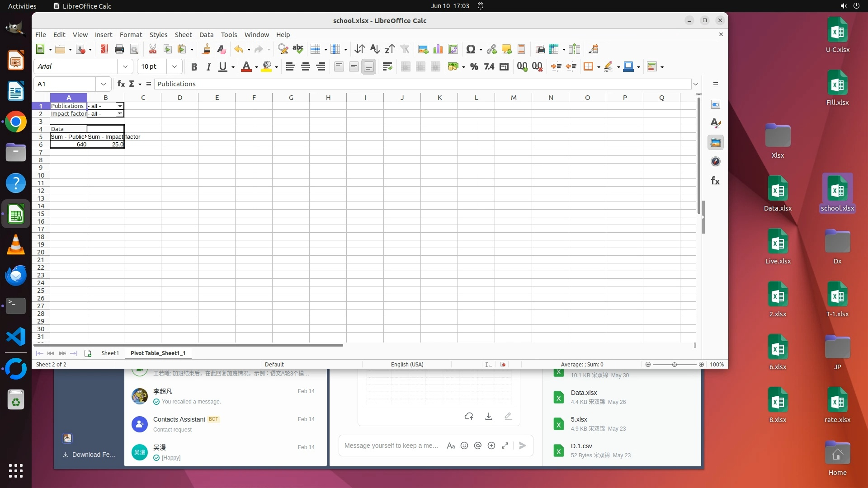Toggle Wrap Text button

click(x=387, y=66)
